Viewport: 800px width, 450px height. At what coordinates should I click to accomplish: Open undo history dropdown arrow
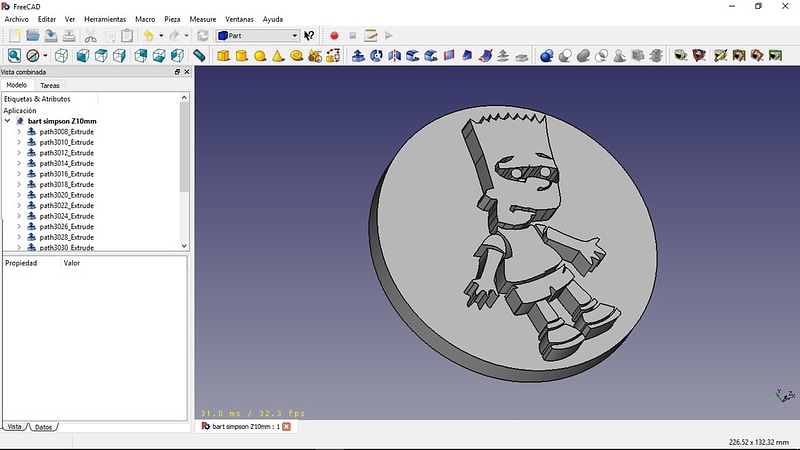pos(161,36)
